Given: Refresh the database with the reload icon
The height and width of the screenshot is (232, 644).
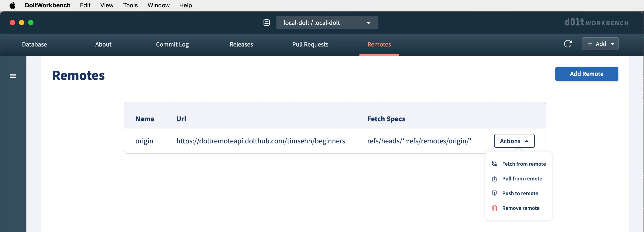Looking at the screenshot, I should click(568, 44).
